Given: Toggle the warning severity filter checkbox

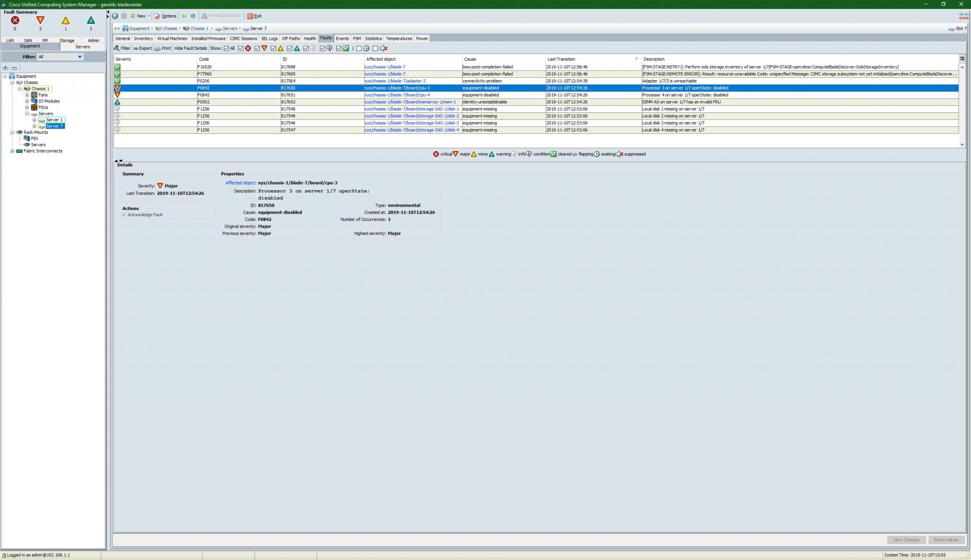Looking at the screenshot, I should 290,48.
